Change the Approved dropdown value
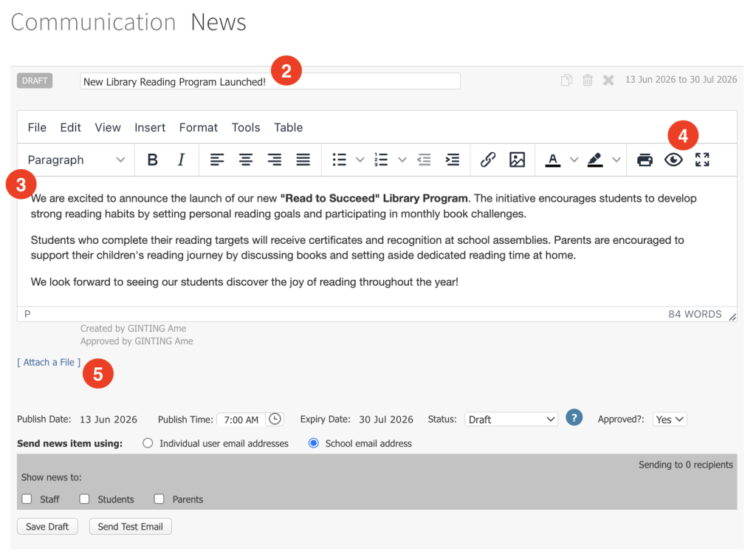The height and width of the screenshot is (560, 756). [x=669, y=419]
